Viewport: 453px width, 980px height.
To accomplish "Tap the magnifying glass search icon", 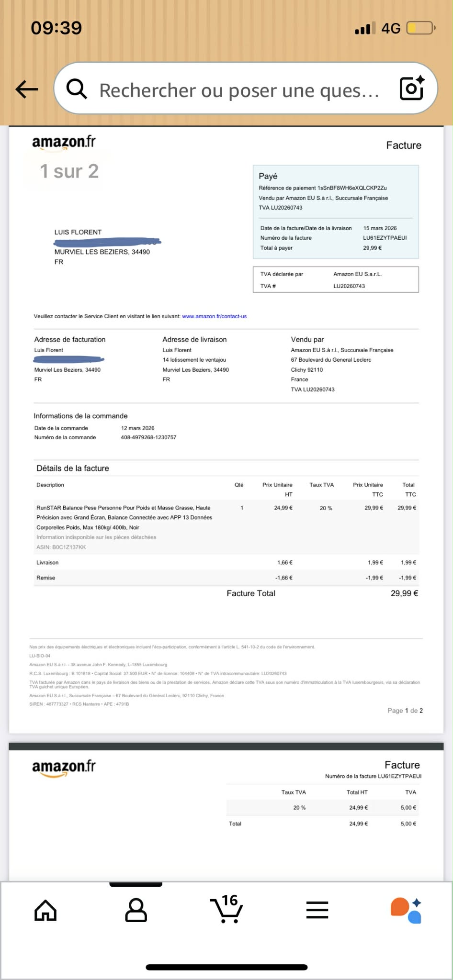I will click(77, 89).
